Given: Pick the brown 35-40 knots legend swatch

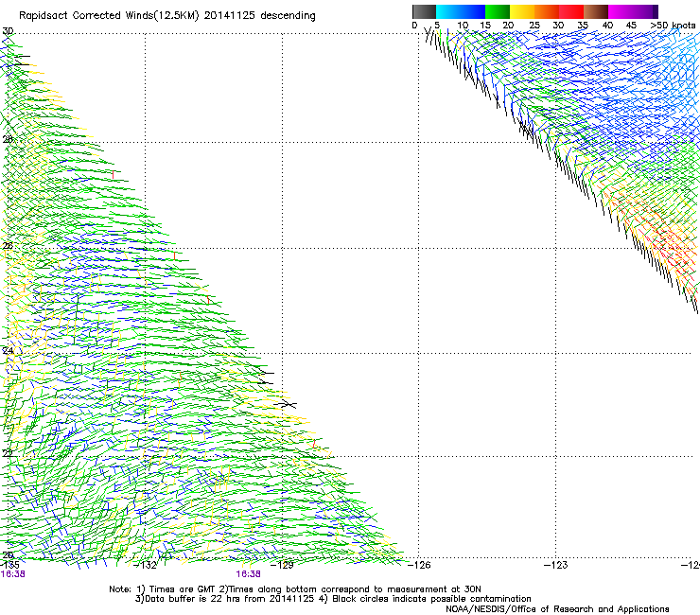Looking at the screenshot, I should click(x=596, y=11).
